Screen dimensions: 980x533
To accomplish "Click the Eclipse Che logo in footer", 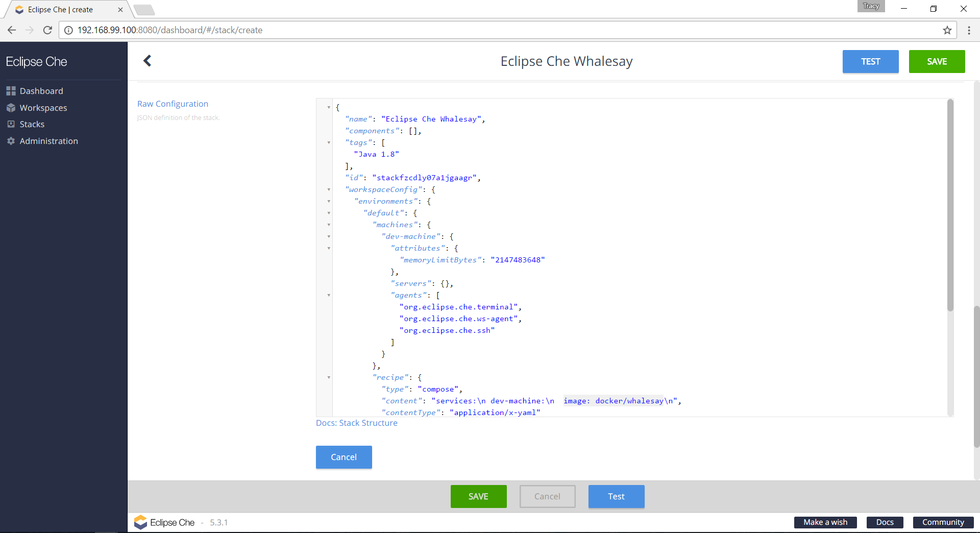I will [x=164, y=522].
